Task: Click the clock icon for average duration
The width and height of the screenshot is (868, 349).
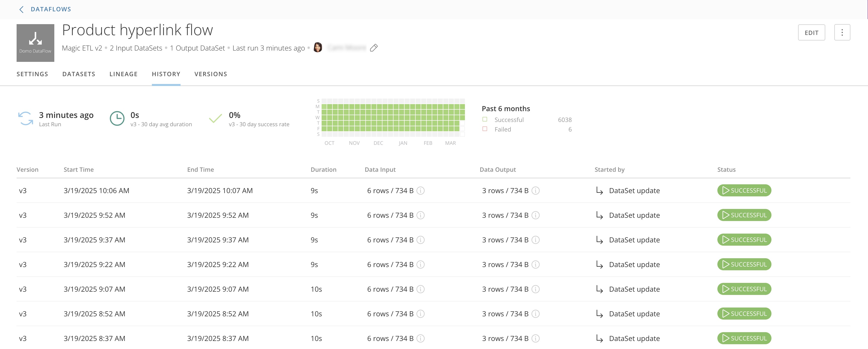Action: pyautogui.click(x=117, y=119)
